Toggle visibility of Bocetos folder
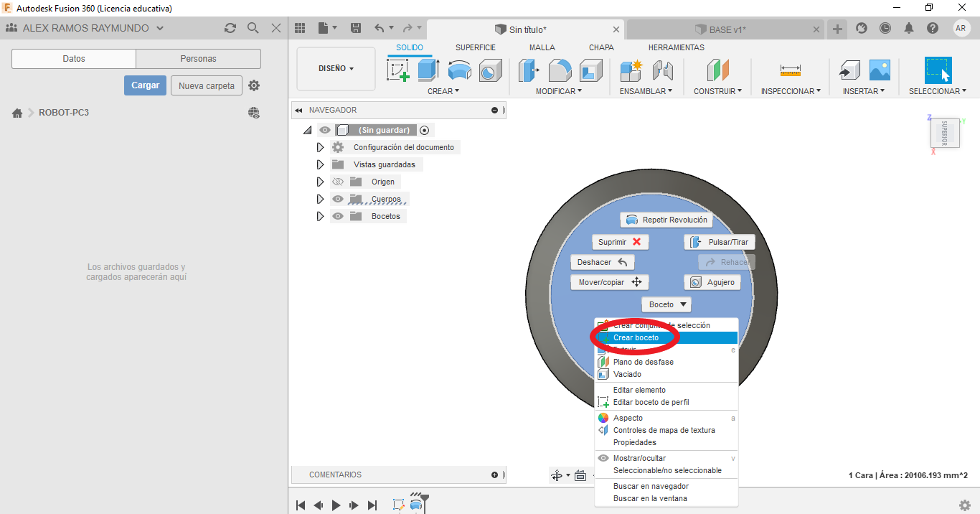 pos(338,216)
